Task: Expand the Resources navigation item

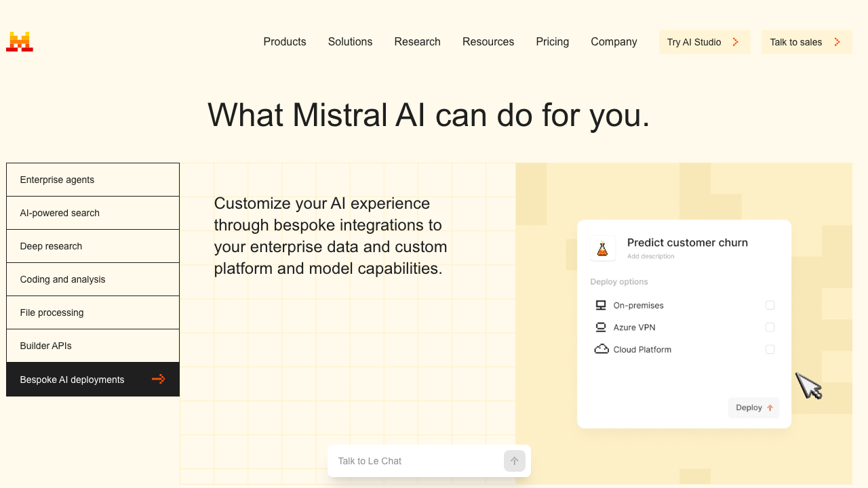Action: click(x=488, y=41)
